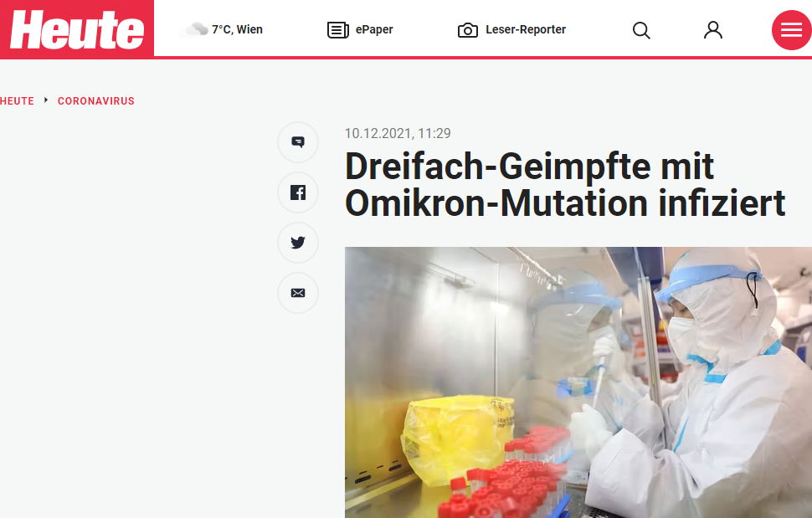Screen dimensions: 812x518
Task: Click the breadcrumb arrow separator
Action: pos(46,100)
